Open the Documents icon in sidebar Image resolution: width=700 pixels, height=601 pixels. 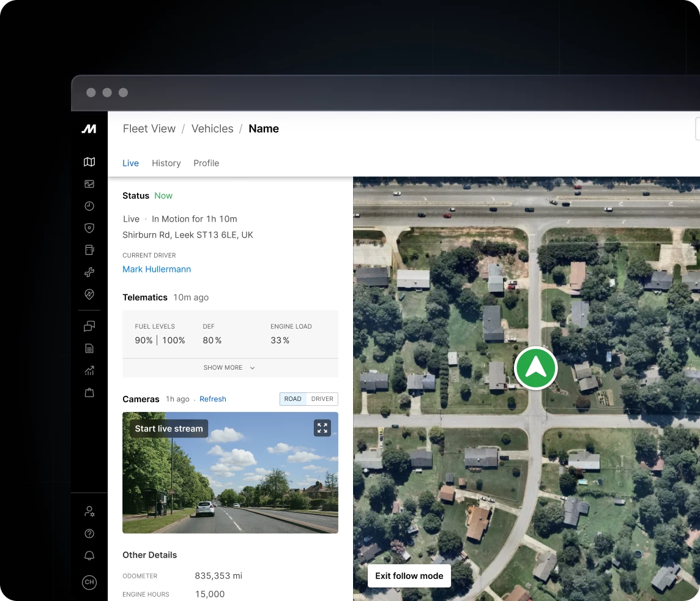[x=89, y=348]
